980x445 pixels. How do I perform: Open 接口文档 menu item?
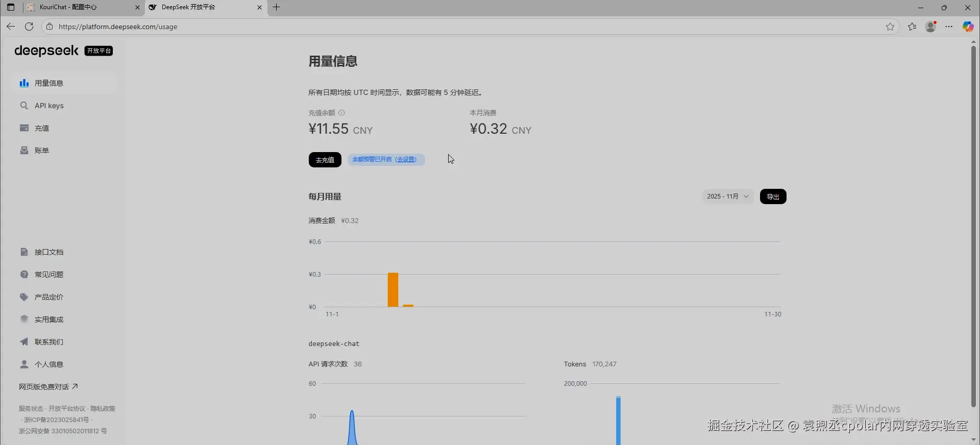click(65, 252)
